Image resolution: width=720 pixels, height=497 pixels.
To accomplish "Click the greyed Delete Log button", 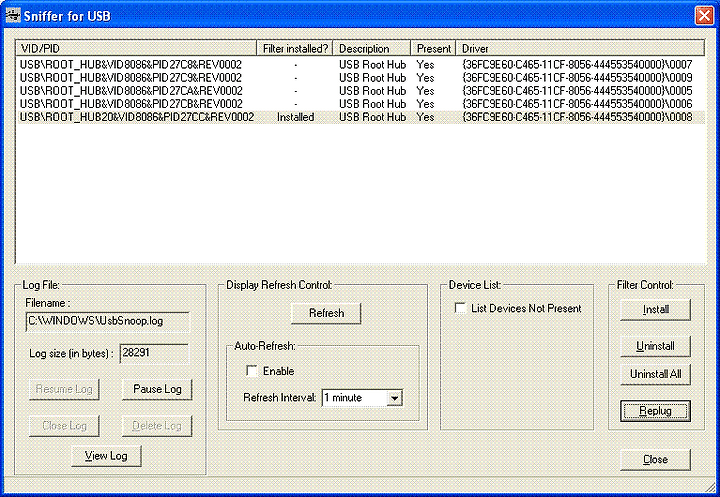I will pyautogui.click(x=157, y=426).
